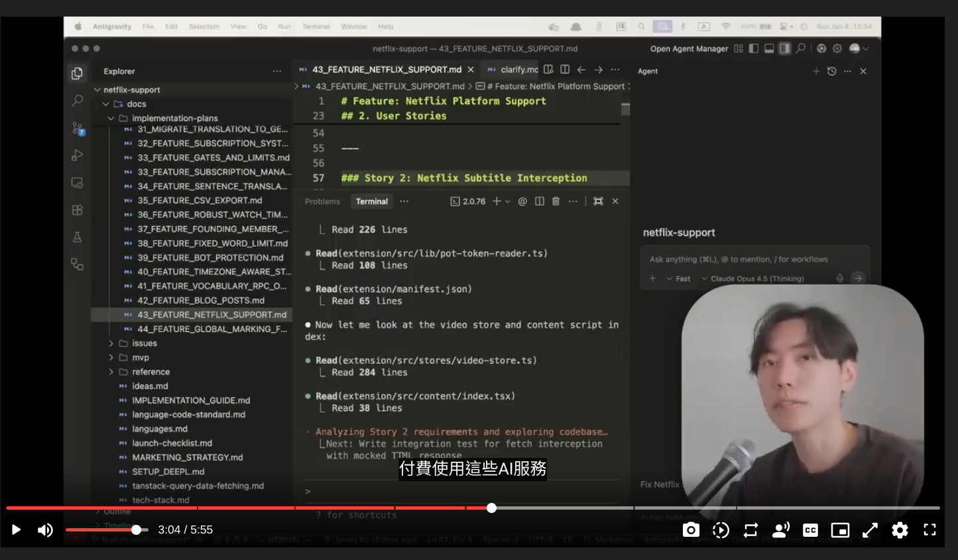Click the kill terminal trash icon
This screenshot has height=560, width=958.
[556, 201]
